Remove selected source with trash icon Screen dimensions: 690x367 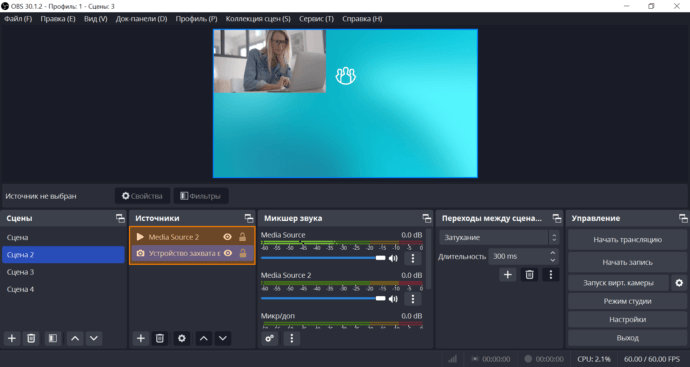coord(160,338)
